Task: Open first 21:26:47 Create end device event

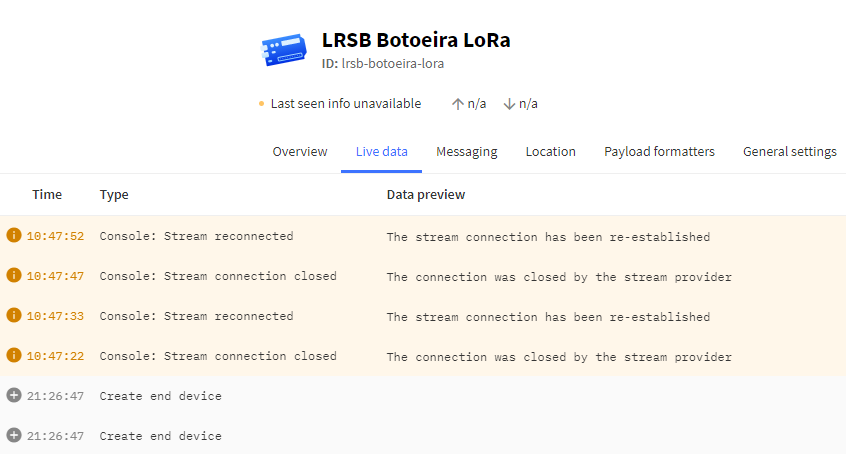Action: pos(423,396)
